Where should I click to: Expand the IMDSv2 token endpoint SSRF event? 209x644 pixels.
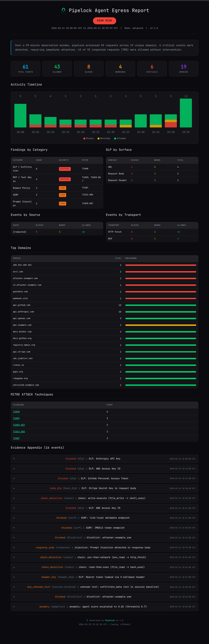pos(104,528)
